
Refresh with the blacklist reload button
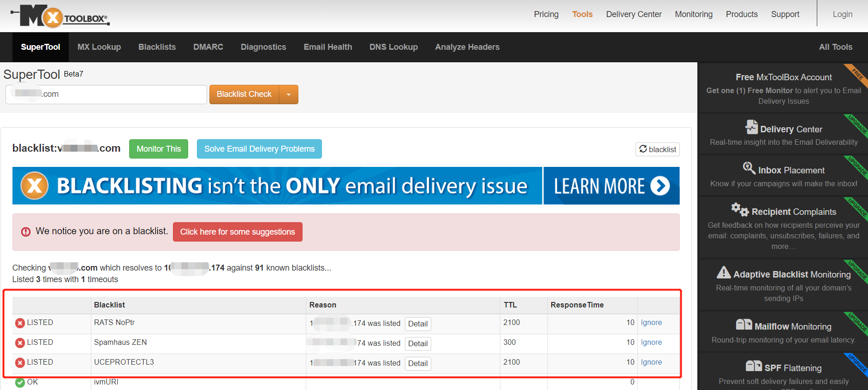[x=657, y=149]
